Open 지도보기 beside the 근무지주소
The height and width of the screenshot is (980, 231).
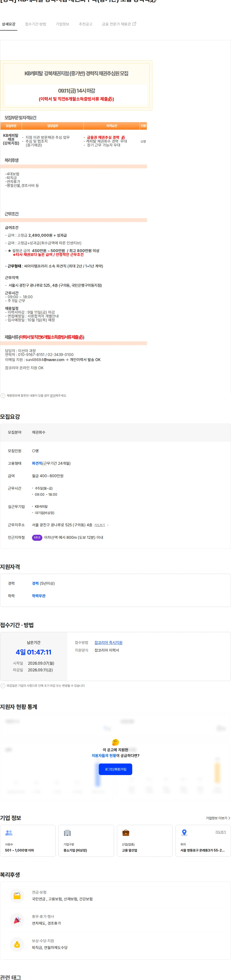click(100, 525)
